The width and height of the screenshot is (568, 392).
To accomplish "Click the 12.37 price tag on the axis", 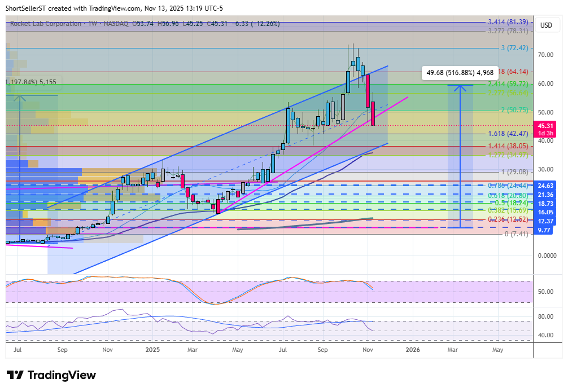I will click(x=545, y=222).
